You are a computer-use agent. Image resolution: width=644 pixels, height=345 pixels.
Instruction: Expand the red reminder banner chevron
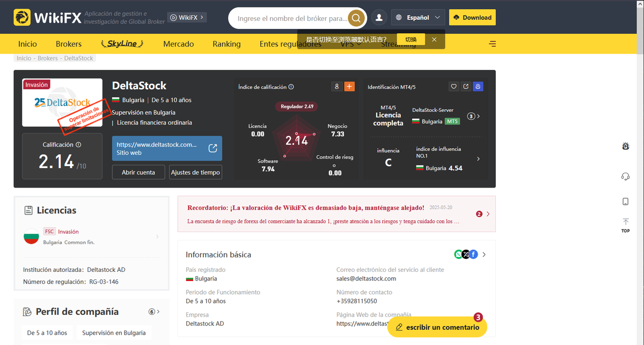(x=488, y=214)
